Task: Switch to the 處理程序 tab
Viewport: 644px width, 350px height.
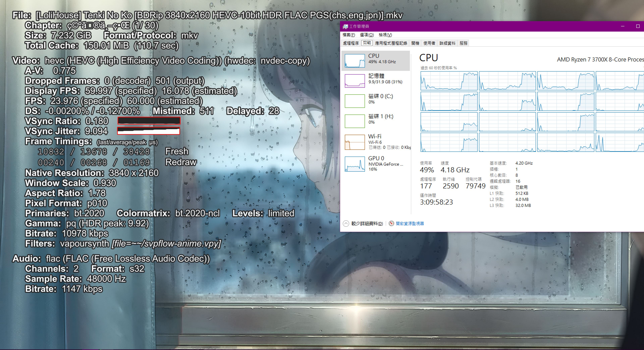Action: pyautogui.click(x=351, y=43)
